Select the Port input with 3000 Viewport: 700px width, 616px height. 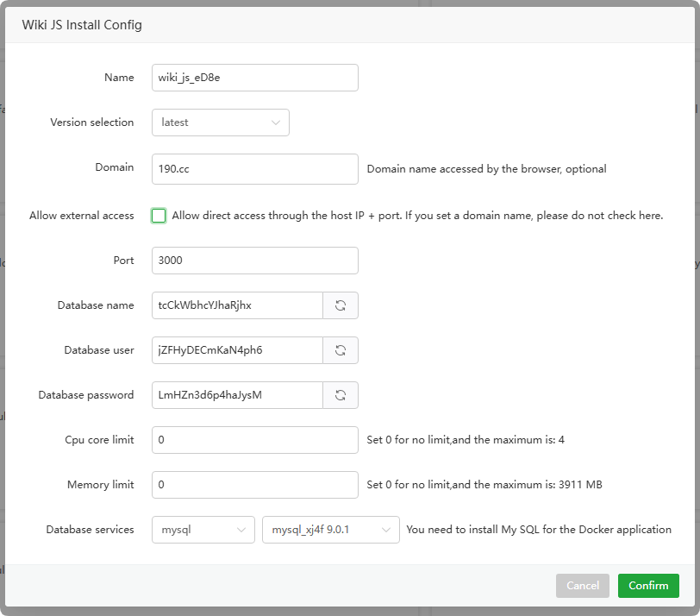tap(254, 261)
